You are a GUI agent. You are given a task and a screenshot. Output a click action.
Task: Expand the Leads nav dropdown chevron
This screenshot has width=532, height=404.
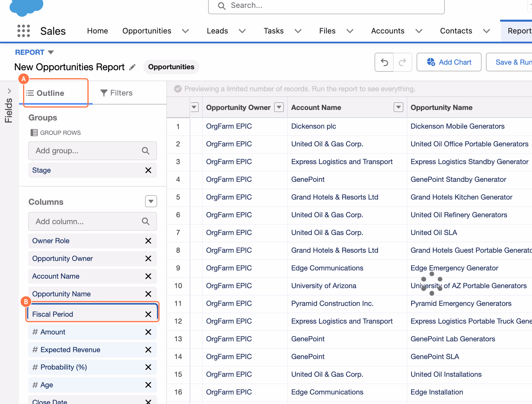[242, 31]
